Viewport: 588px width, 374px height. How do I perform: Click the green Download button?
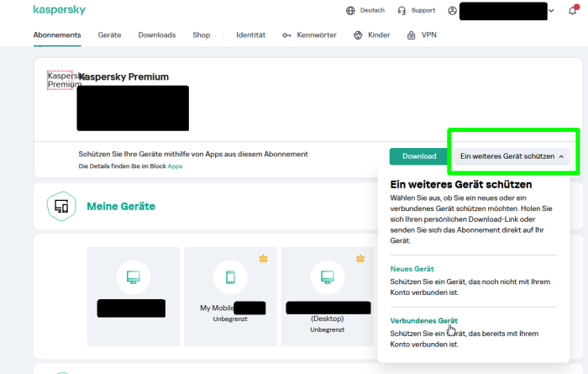click(x=419, y=156)
